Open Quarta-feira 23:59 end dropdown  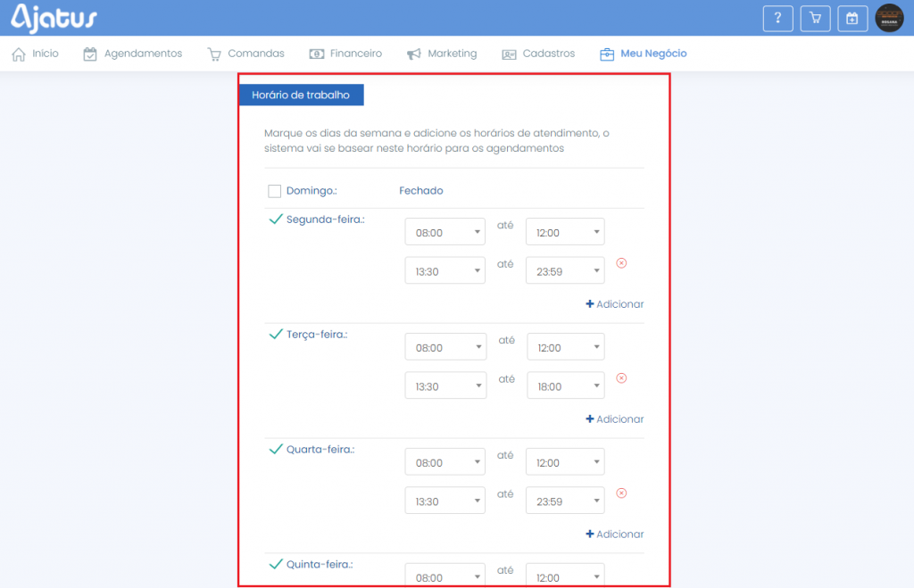[565, 501]
